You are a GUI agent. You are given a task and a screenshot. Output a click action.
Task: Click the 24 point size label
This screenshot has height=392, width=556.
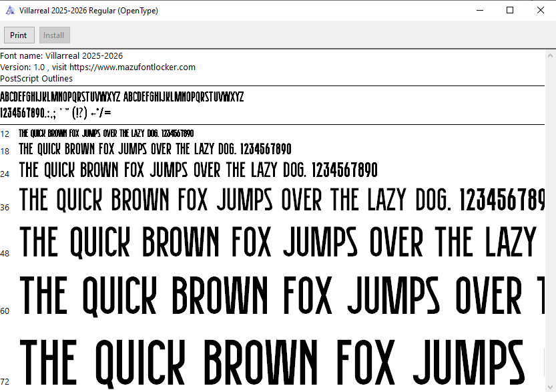5,174
